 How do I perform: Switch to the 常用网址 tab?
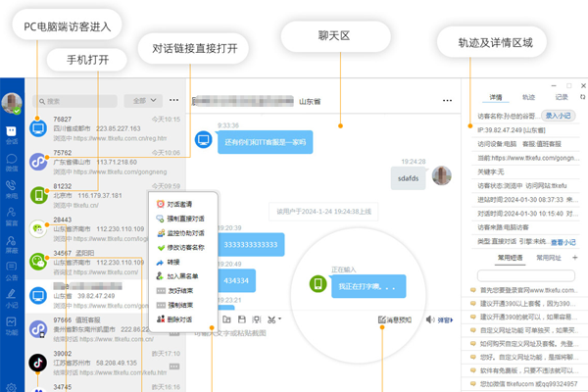tap(549, 257)
